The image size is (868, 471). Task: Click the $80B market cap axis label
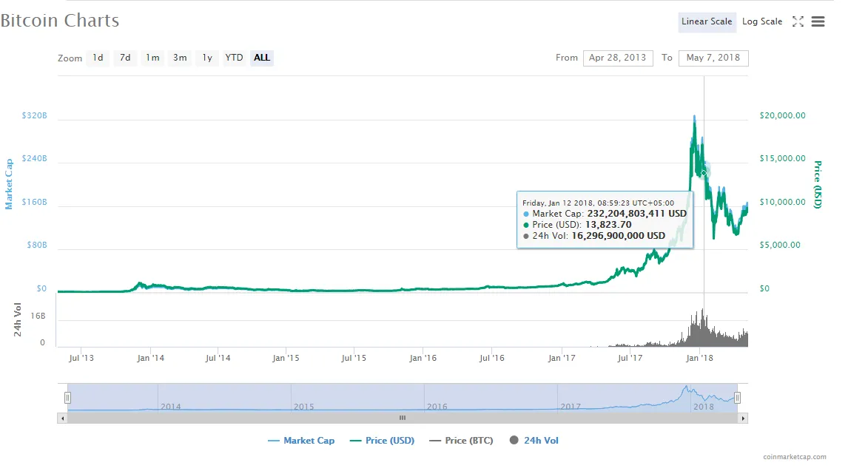(37, 245)
